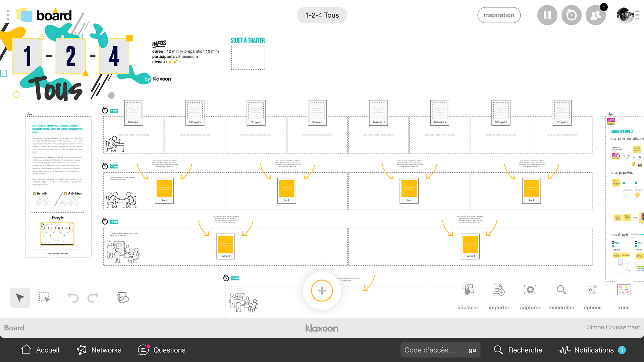644x362 pixels.
Task: Undo the last action
Action: pyautogui.click(x=73, y=298)
